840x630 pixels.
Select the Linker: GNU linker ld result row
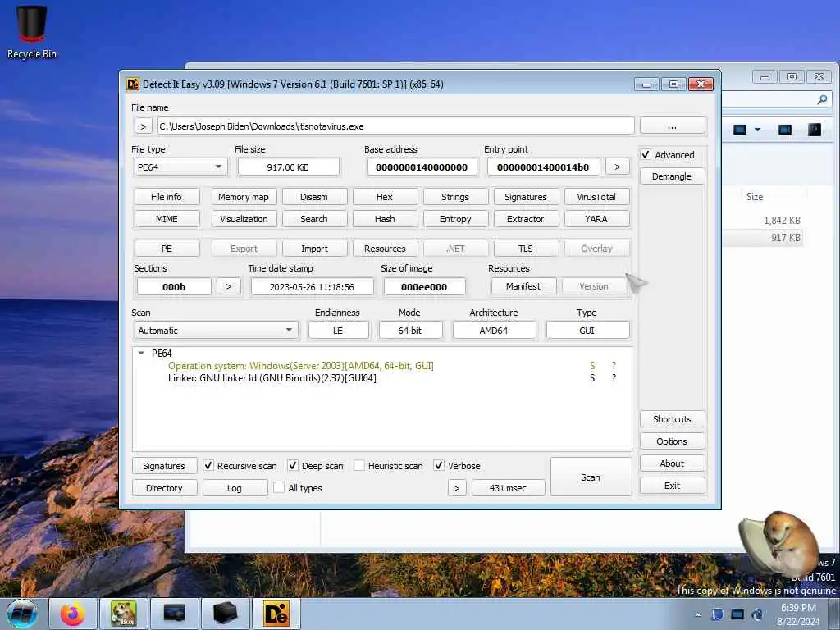(382, 378)
